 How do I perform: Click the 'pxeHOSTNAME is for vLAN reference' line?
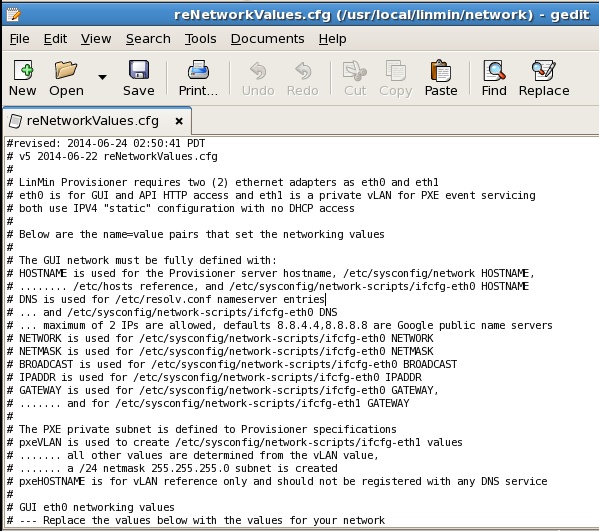tap(277, 481)
